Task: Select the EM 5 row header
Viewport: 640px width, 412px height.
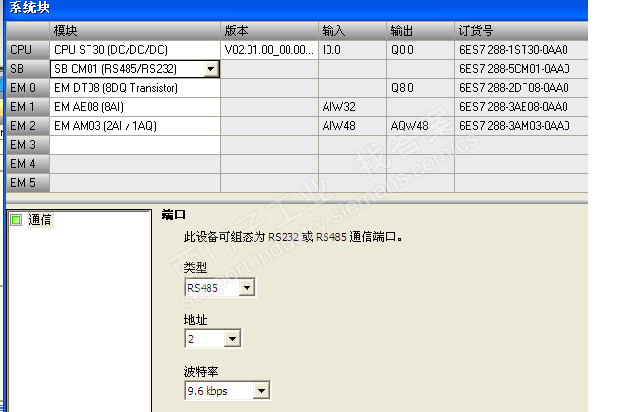Action: pyautogui.click(x=28, y=183)
